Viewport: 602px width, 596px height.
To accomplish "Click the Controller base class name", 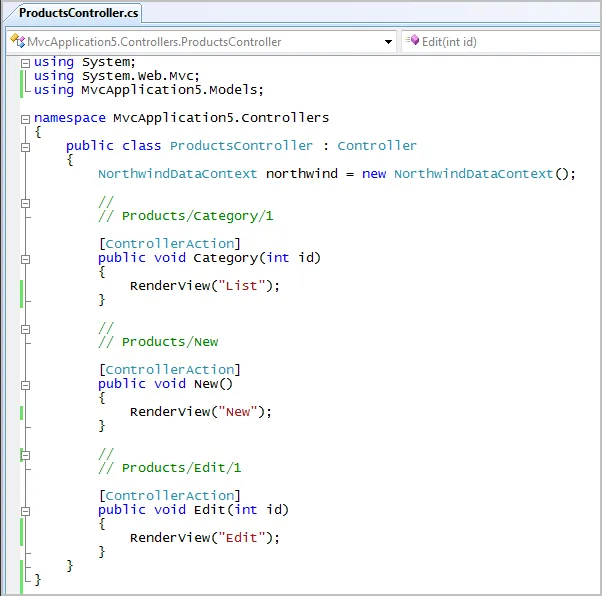I will (x=377, y=146).
